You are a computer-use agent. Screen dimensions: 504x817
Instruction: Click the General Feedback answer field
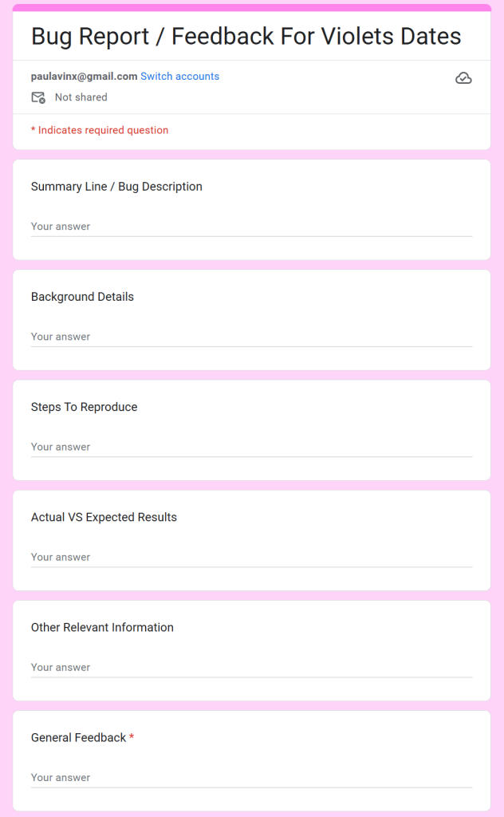251,778
